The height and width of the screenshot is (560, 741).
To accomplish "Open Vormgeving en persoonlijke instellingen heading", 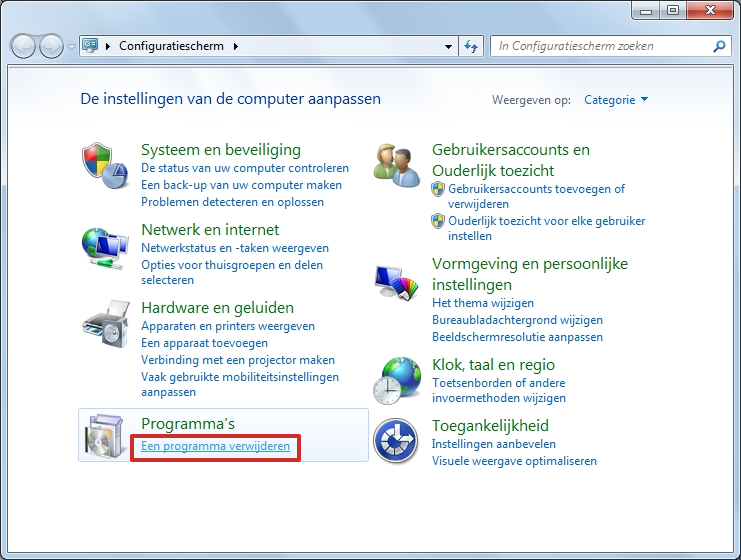I will click(529, 274).
